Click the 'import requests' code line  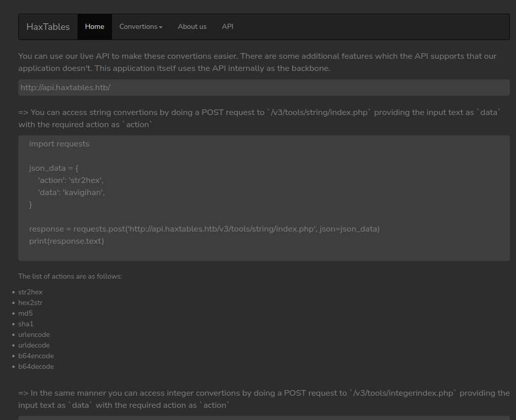coord(59,144)
